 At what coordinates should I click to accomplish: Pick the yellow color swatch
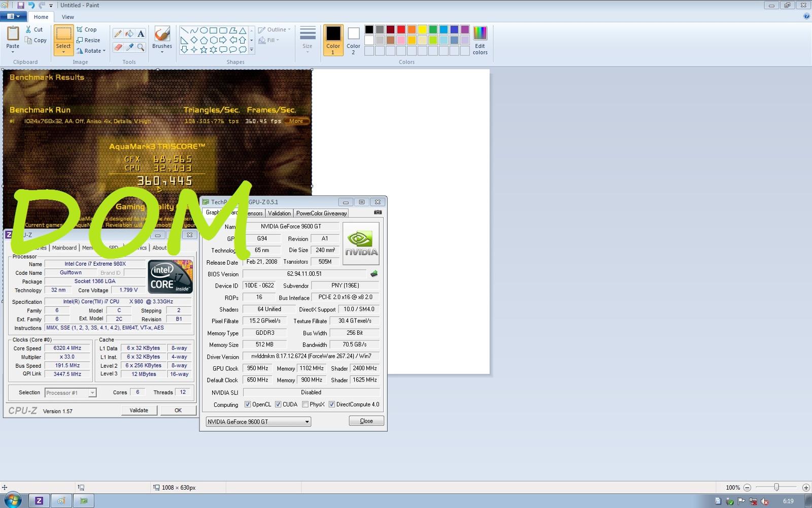coord(422,29)
